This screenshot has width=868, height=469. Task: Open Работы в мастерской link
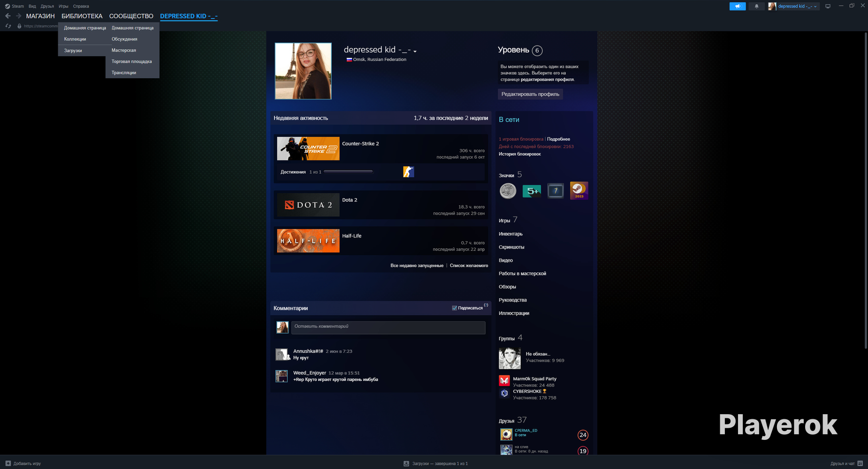(x=522, y=273)
